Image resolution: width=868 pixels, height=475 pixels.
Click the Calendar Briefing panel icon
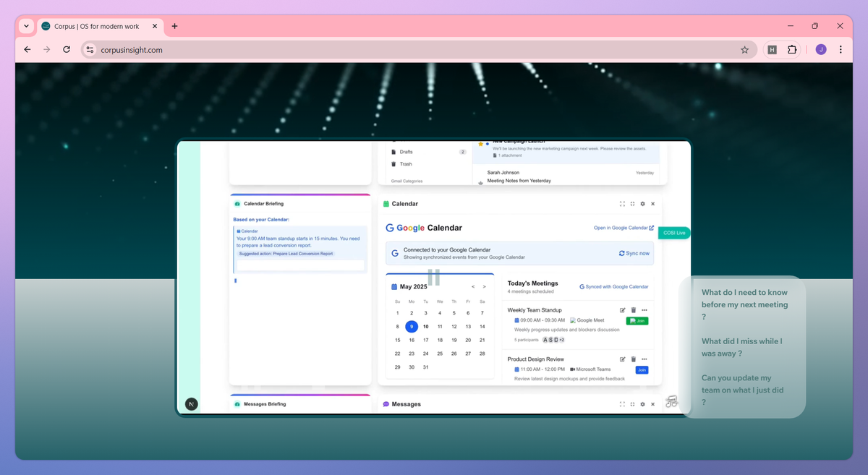pyautogui.click(x=237, y=204)
